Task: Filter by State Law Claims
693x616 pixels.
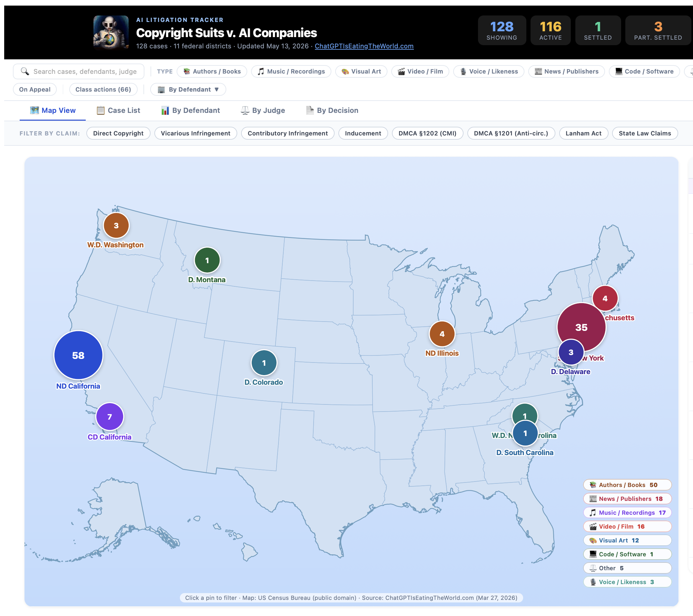Action: 645,133
